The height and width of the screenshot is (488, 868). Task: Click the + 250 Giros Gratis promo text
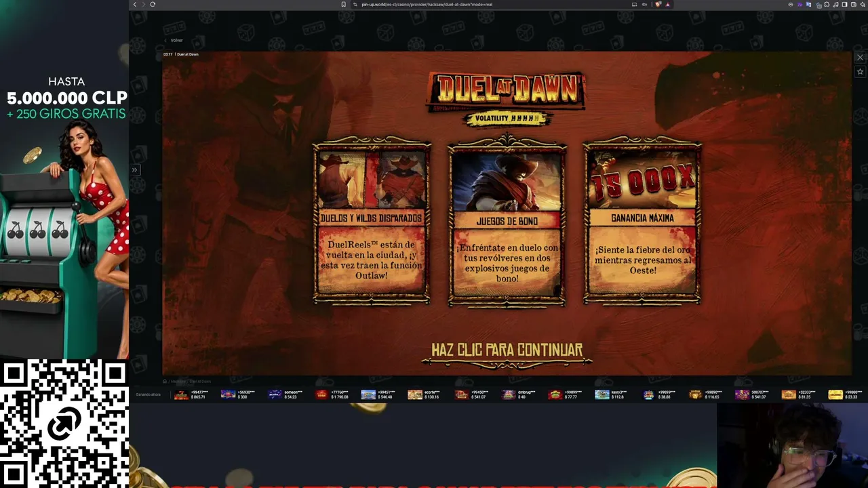66,114
